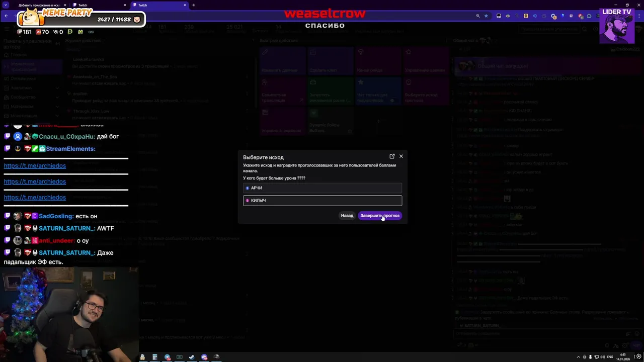Bookmark this page with the star icon

pyautogui.click(x=486, y=16)
